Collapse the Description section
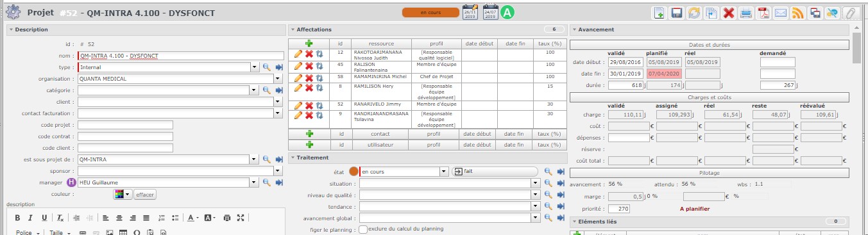 11,29
